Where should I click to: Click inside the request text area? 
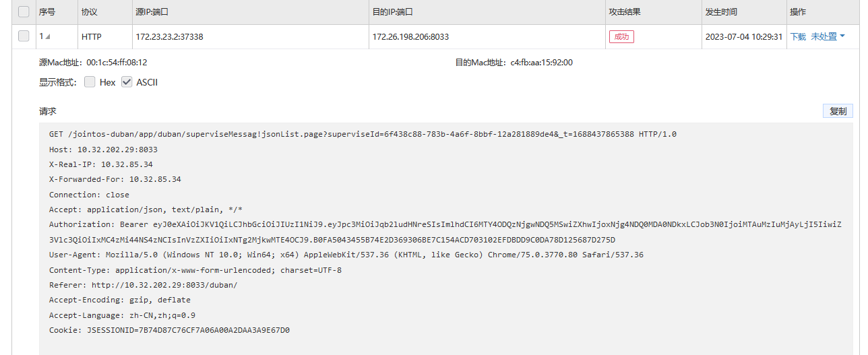[x=446, y=238]
